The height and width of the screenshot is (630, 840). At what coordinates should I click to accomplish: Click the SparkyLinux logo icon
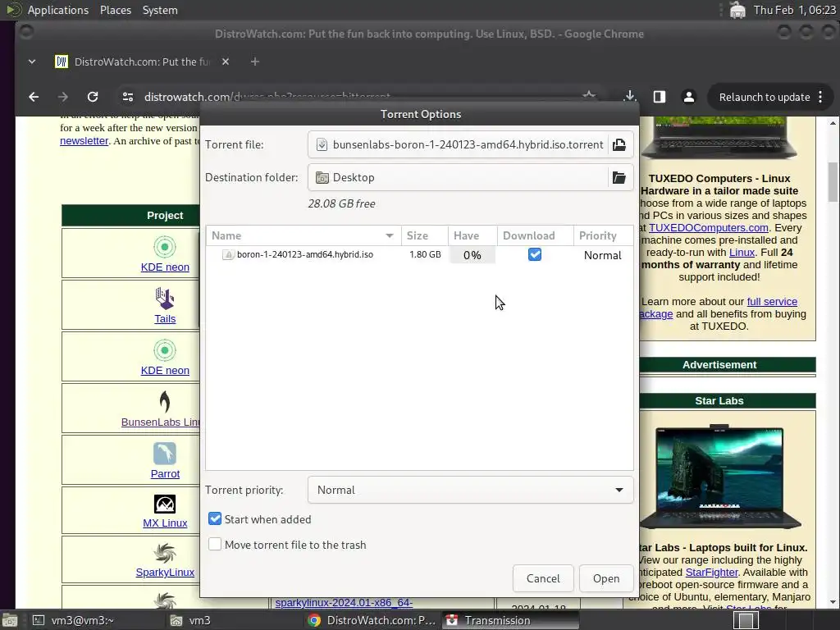[164, 554]
